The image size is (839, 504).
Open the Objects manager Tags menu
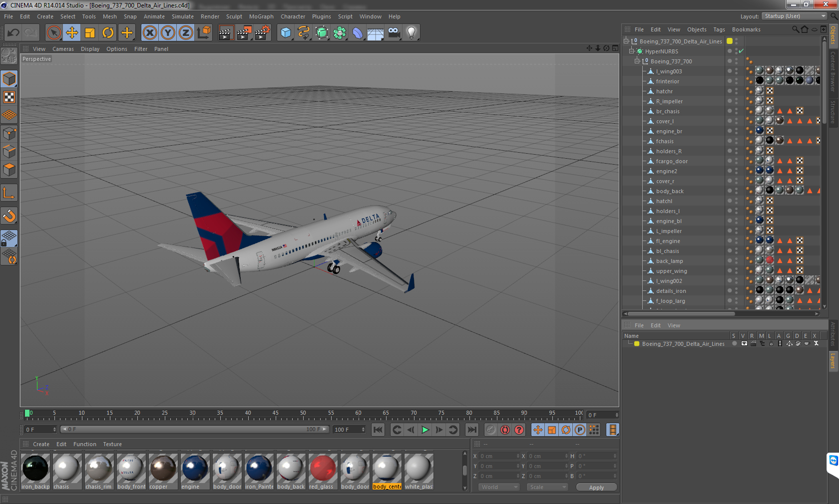(719, 29)
